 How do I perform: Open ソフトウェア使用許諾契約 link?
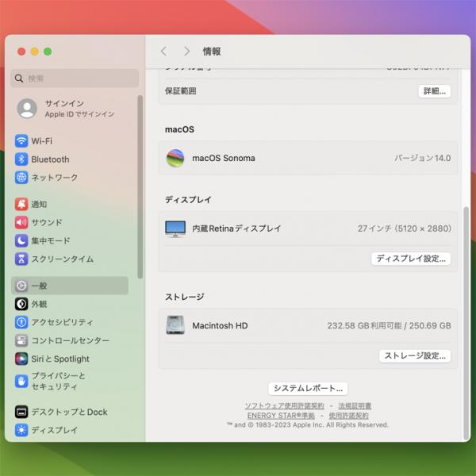284,406
